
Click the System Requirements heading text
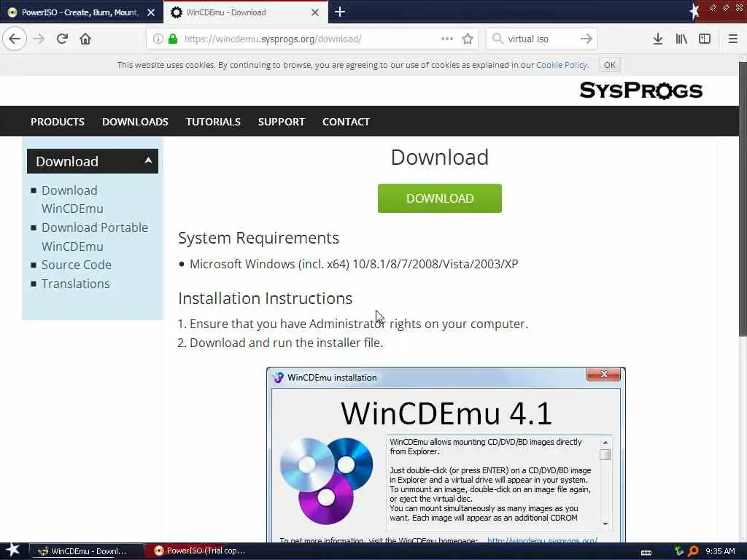pyautogui.click(x=259, y=238)
